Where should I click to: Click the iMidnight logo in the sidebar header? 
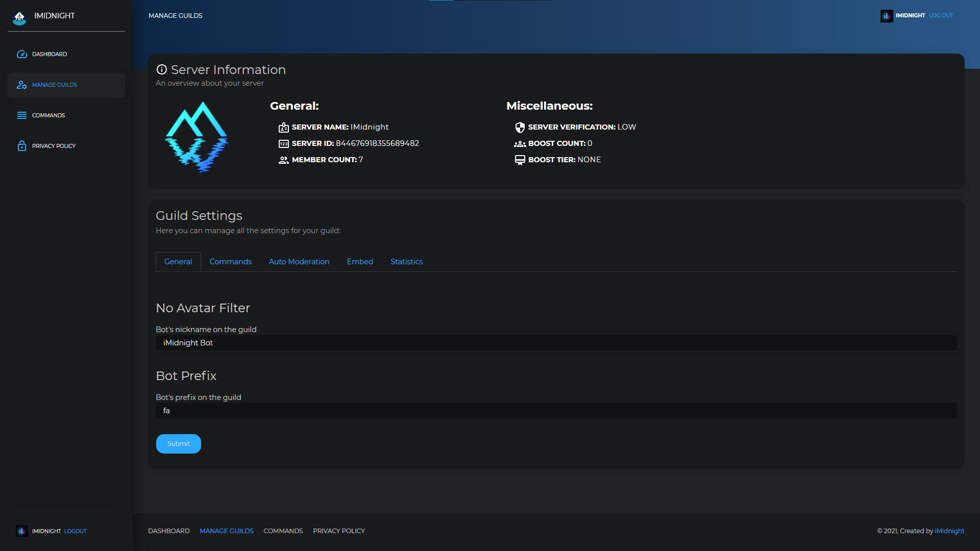19,18
